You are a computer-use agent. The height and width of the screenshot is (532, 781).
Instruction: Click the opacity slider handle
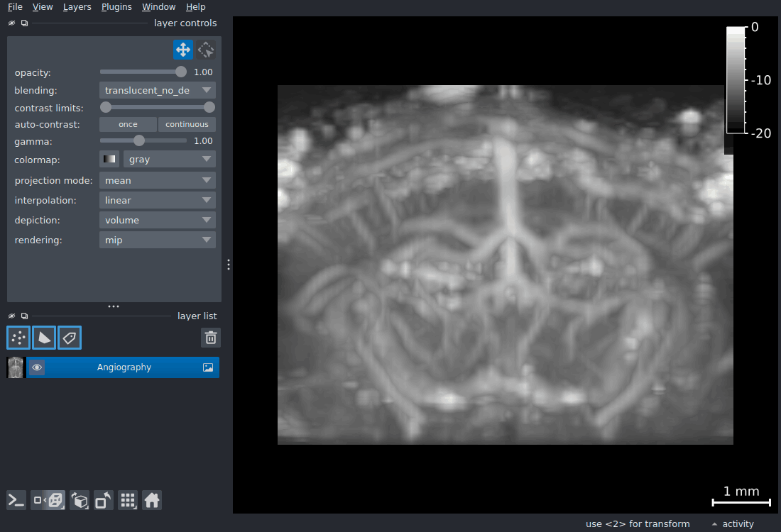(x=181, y=72)
